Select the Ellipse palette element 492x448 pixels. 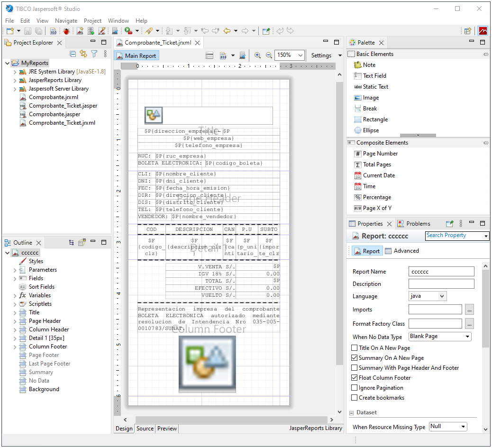point(366,130)
